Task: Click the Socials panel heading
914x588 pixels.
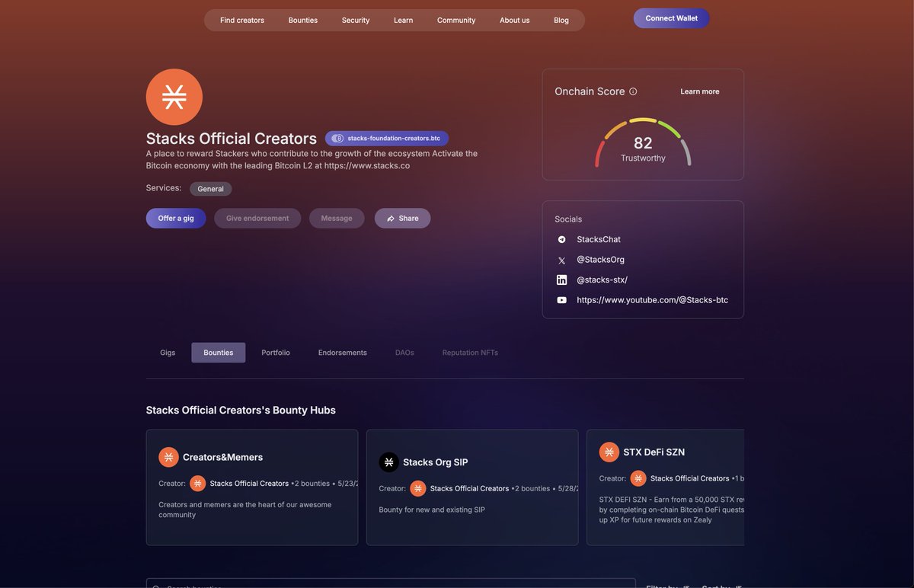Action: click(568, 219)
